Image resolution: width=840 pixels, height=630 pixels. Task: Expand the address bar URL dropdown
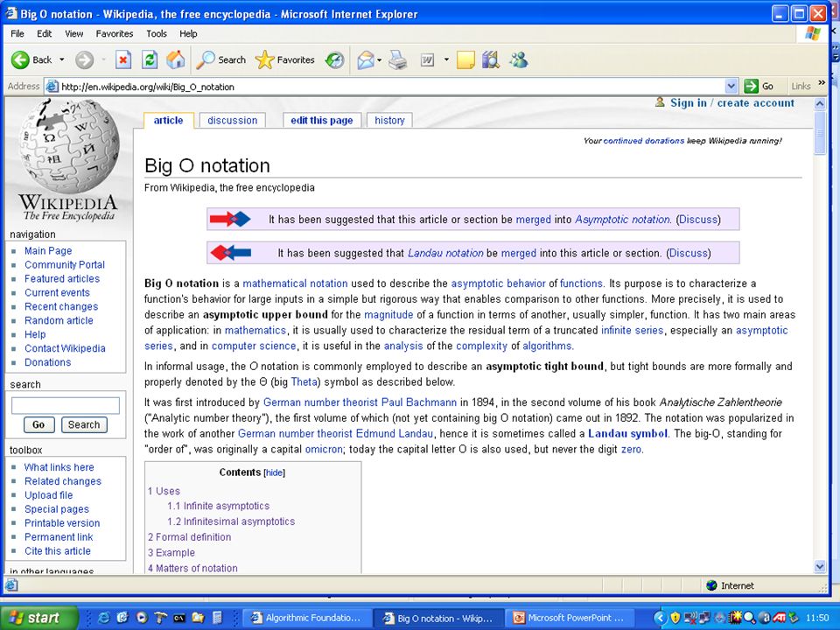coord(731,87)
